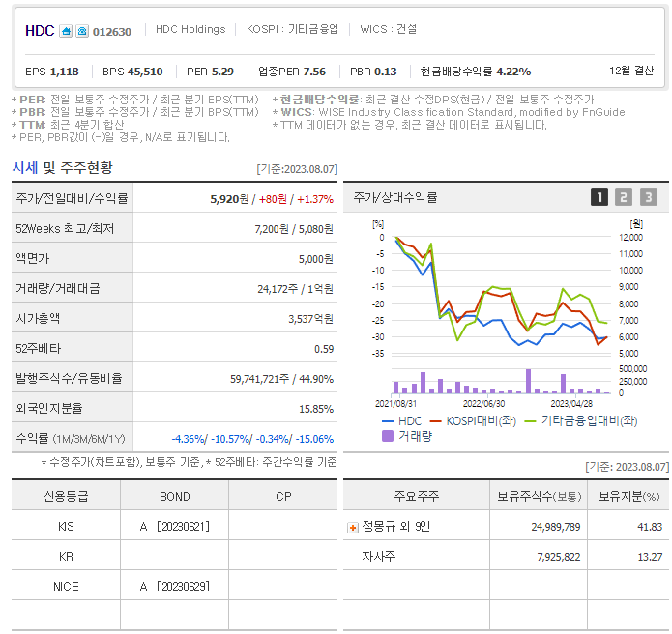Switch chart to view 2
672x634 pixels.
(x=624, y=197)
